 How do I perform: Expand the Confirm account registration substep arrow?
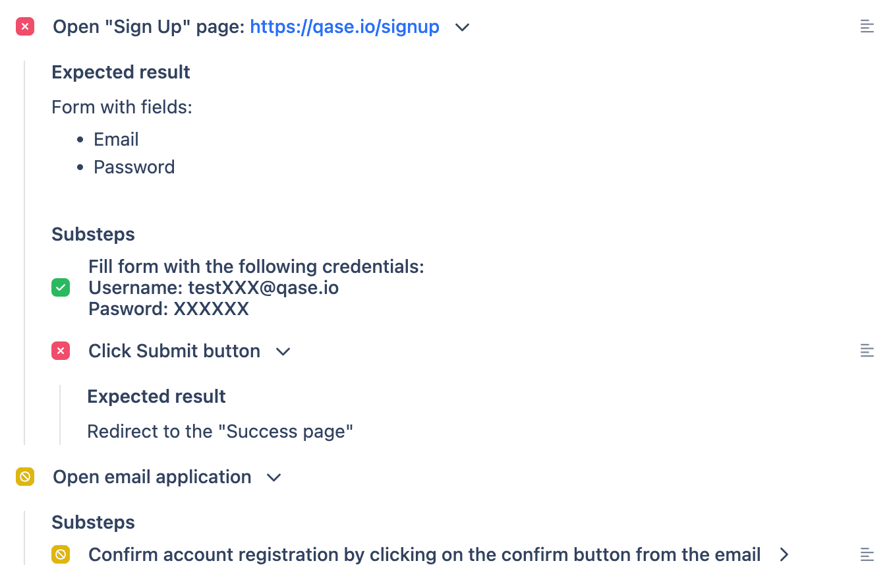784,554
